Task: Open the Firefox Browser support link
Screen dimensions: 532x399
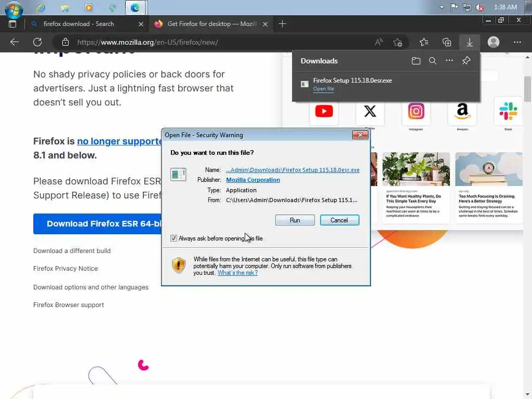Action: click(69, 304)
